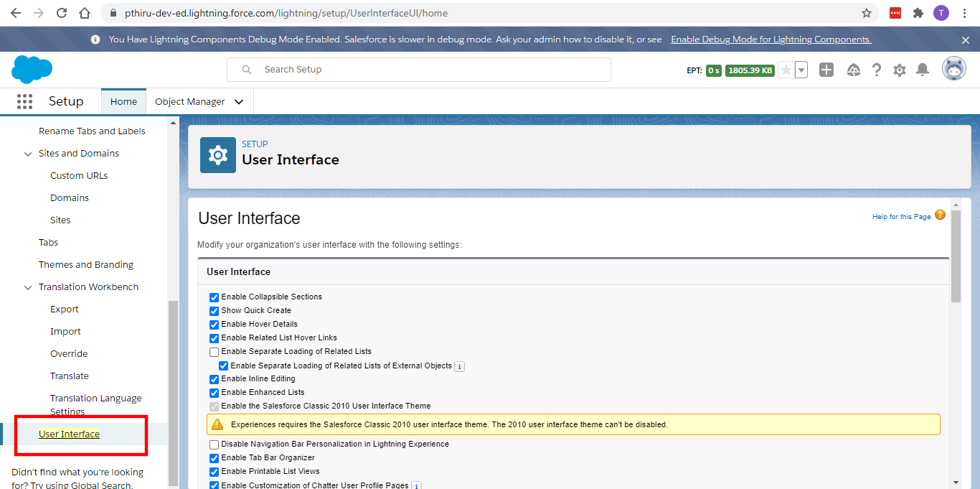The image size is (980, 489).
Task: Select the Home tab in Setup
Action: click(x=123, y=101)
